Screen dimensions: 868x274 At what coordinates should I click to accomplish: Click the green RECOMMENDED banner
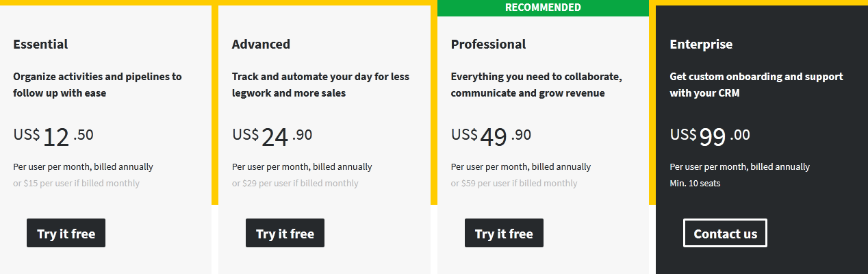(543, 8)
